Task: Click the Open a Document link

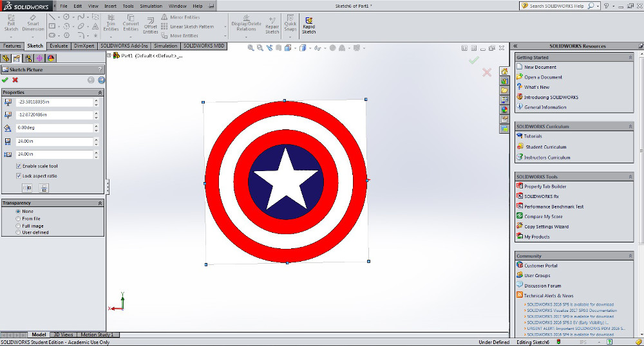Action: click(543, 77)
